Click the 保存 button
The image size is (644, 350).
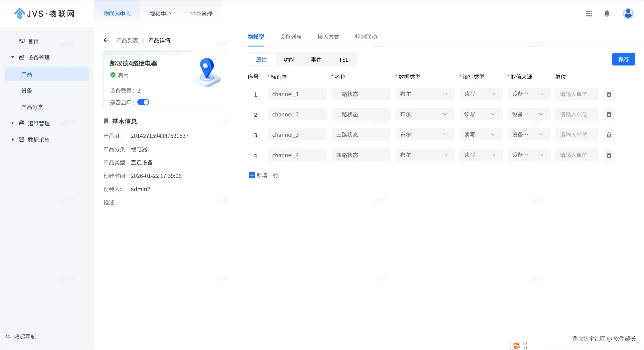click(623, 59)
